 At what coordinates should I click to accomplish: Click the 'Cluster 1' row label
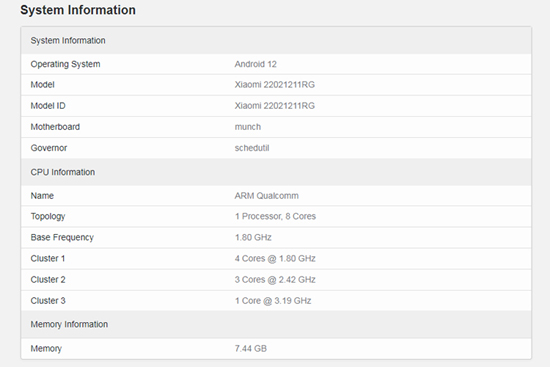(48, 259)
